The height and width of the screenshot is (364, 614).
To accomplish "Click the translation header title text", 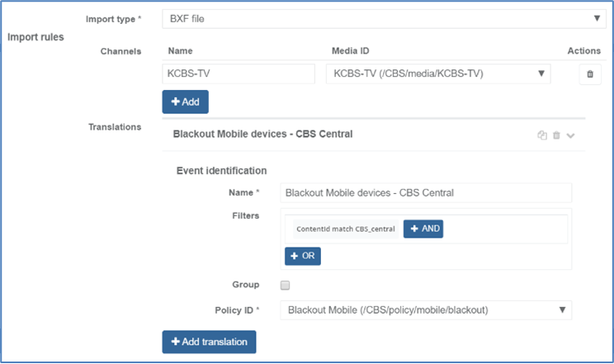I will (x=262, y=134).
